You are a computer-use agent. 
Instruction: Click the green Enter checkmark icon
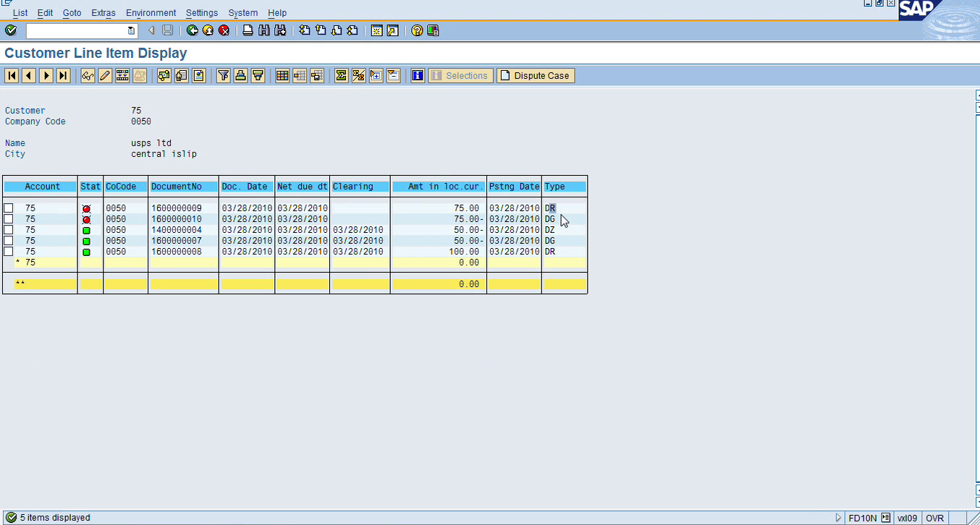click(10, 30)
